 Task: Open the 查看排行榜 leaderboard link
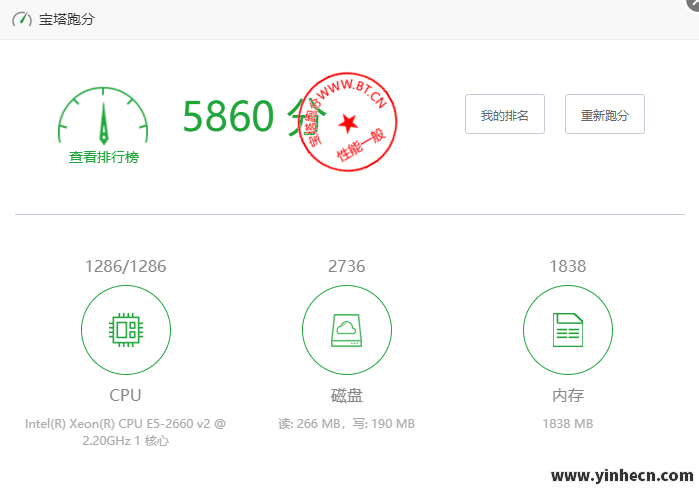pos(104,157)
